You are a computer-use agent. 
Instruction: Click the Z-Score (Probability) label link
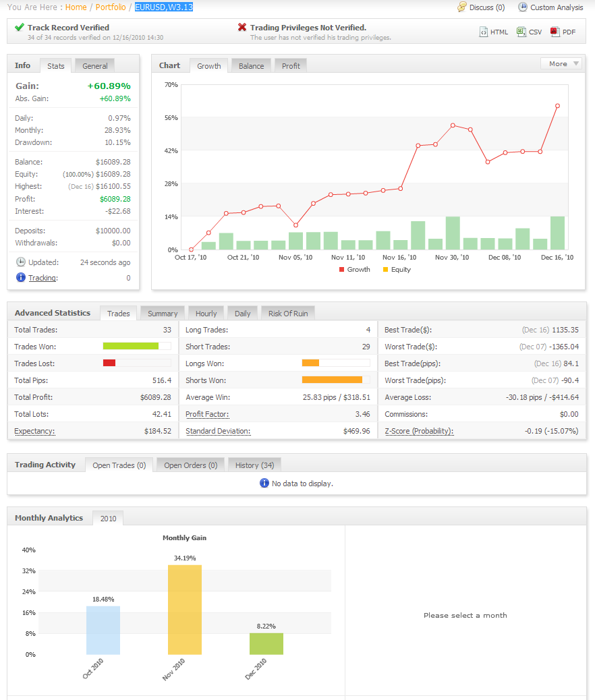click(x=419, y=431)
